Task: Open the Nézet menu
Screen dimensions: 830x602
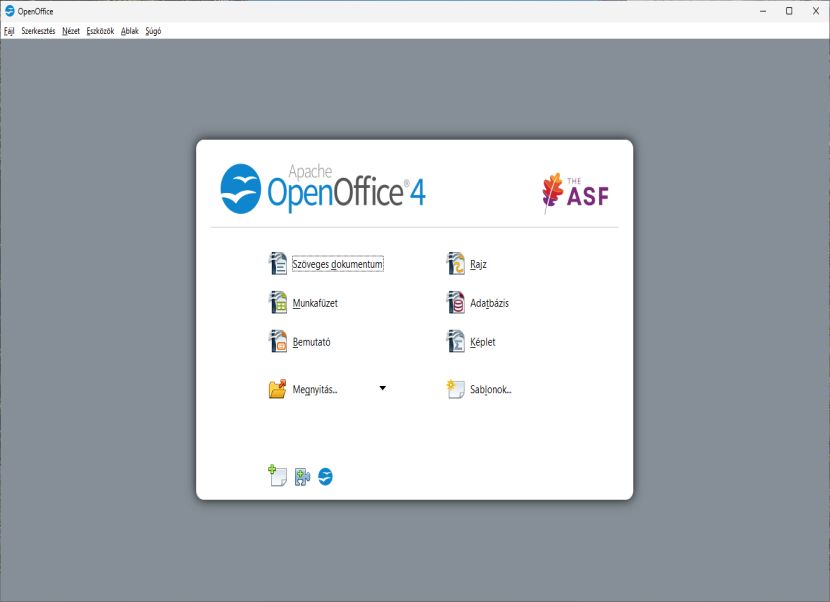Action: point(71,31)
